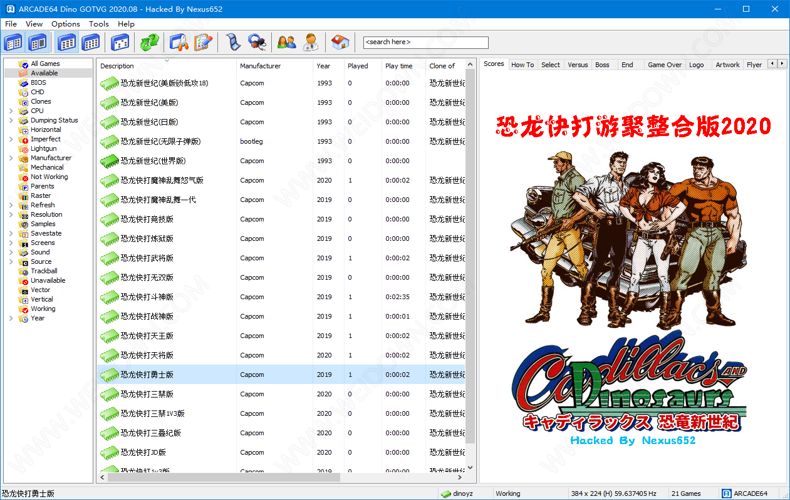Switch to details list view toolbar icon
The image size is (790, 500).
(x=67, y=43)
